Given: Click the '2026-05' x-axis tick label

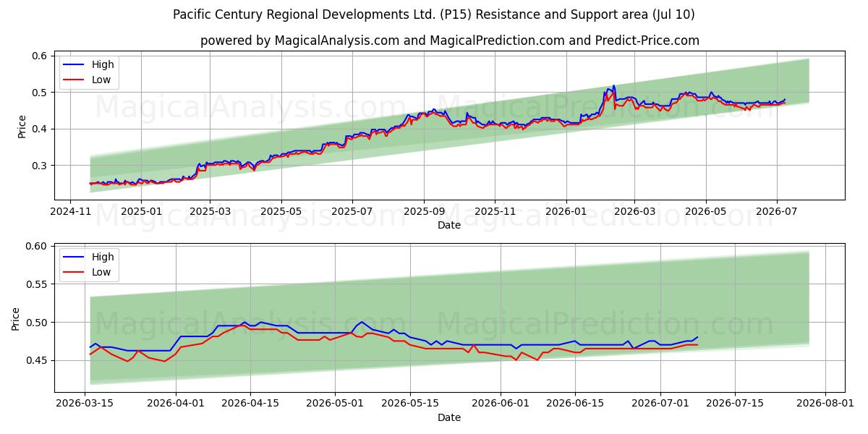Looking at the screenshot, I should pos(706,211).
